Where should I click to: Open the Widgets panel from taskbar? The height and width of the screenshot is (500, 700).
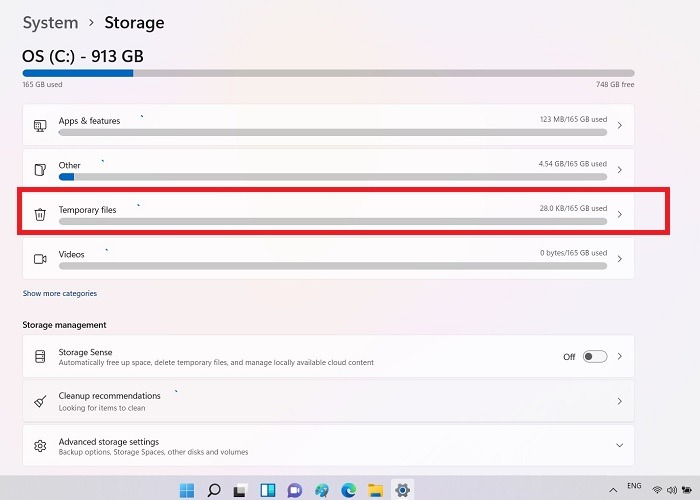tap(268, 490)
